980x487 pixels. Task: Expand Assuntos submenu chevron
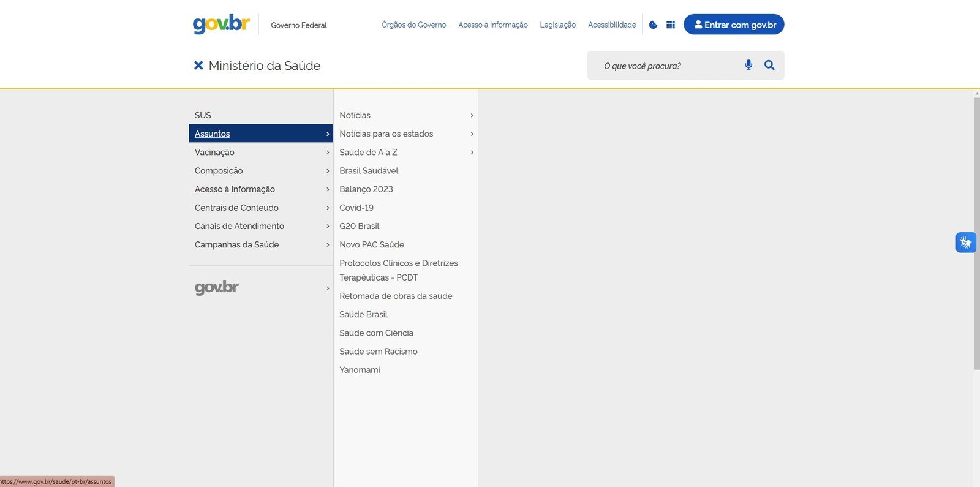pyautogui.click(x=328, y=134)
